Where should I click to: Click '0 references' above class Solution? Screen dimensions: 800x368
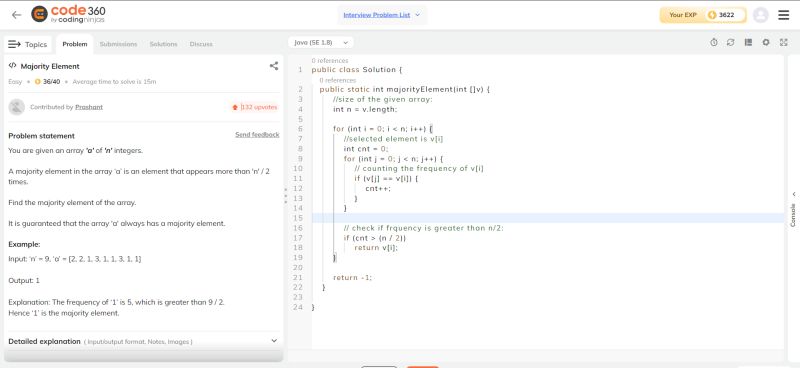point(330,61)
